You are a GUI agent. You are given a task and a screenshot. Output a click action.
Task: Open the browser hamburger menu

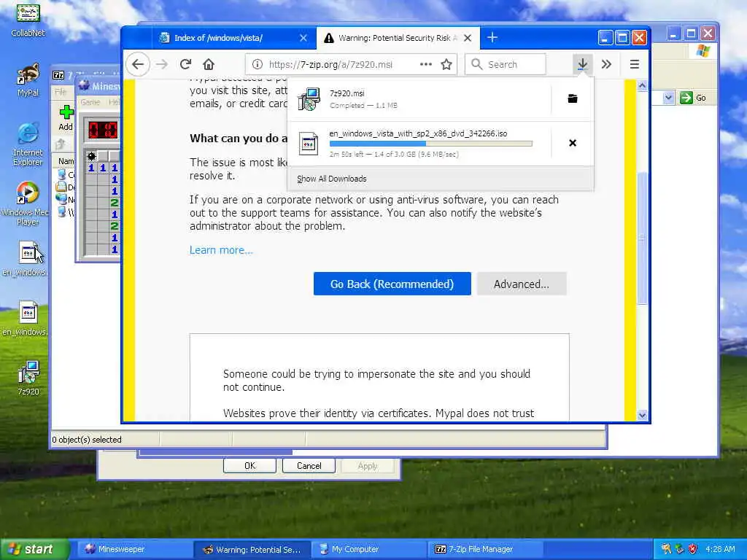[634, 64]
